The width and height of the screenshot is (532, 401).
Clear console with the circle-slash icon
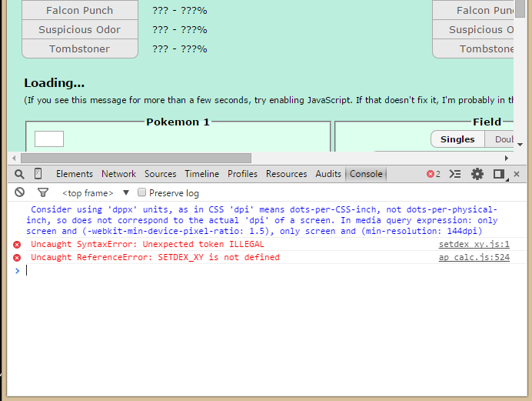(x=19, y=192)
